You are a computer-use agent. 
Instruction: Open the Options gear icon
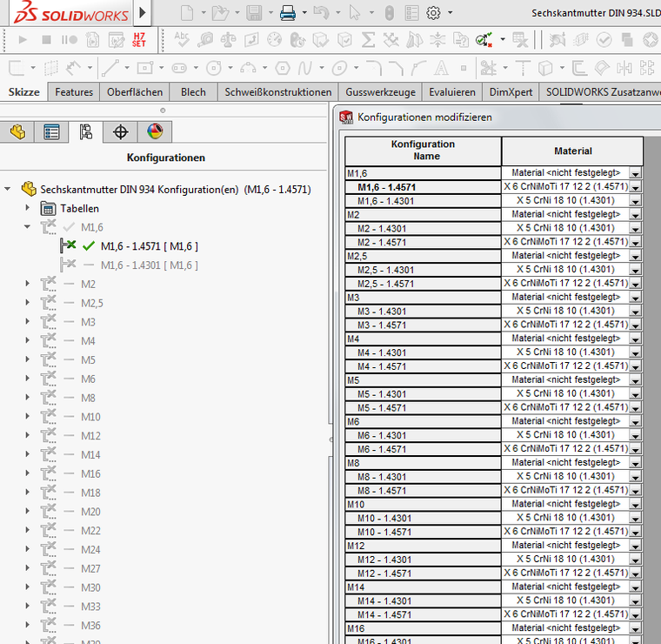tap(433, 13)
